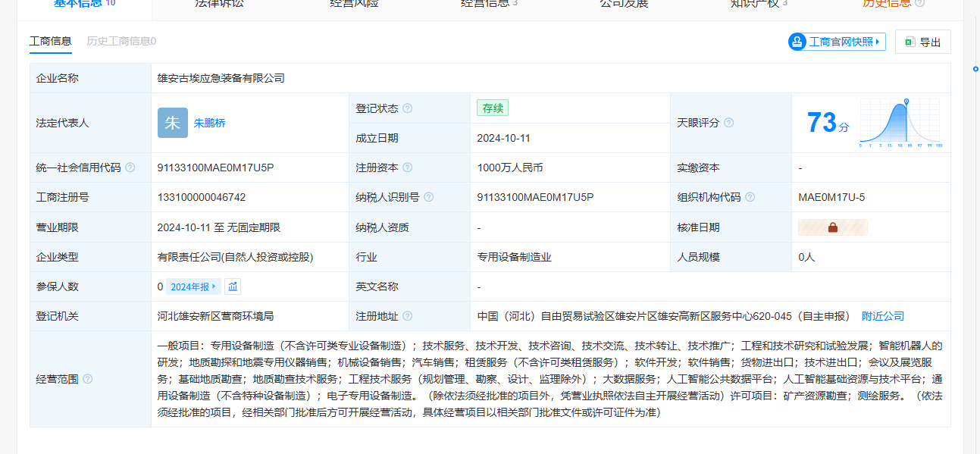Click the help icon next to 统一社会信用代码

tap(130, 168)
